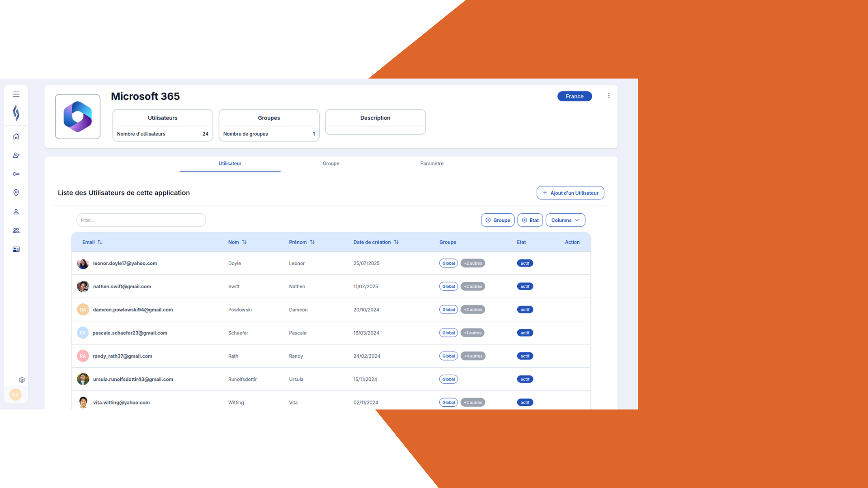Open the Etat filter dropdown

tap(530, 221)
